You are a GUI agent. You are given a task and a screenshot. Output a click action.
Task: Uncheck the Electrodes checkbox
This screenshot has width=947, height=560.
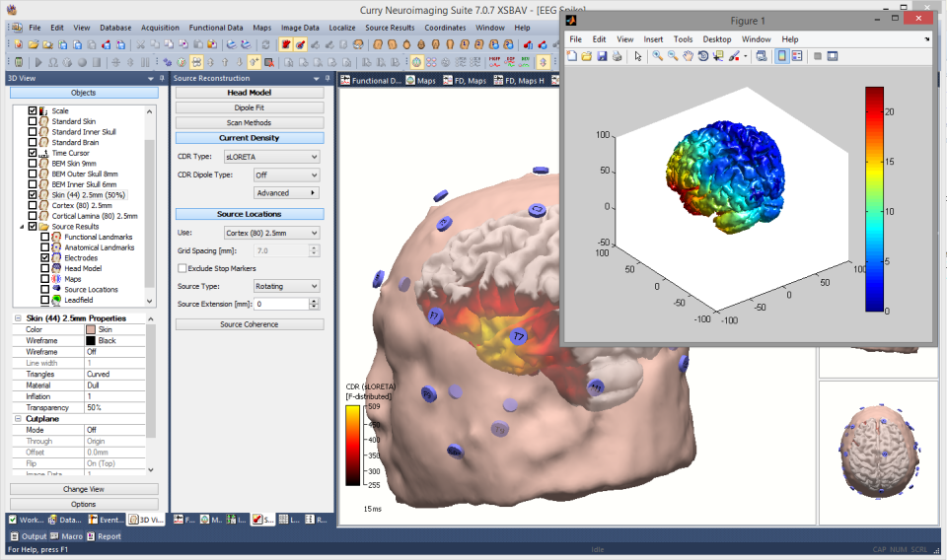45,257
